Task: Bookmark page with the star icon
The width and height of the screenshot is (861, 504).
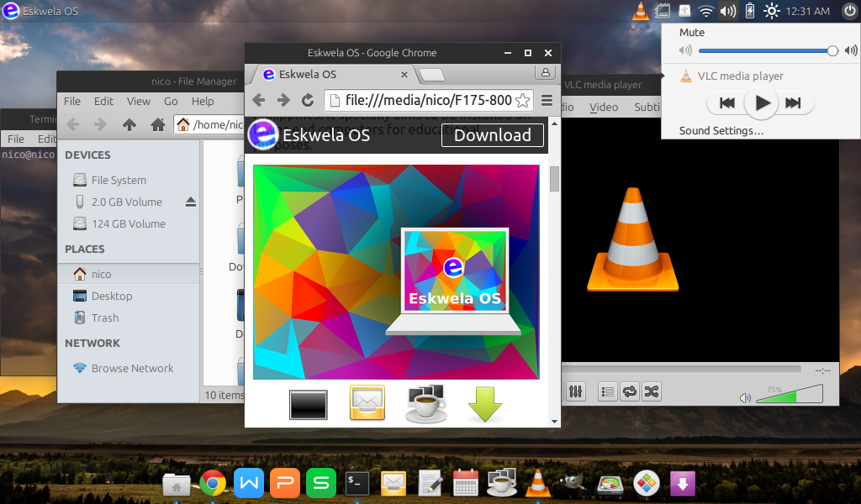Action: pyautogui.click(x=523, y=100)
